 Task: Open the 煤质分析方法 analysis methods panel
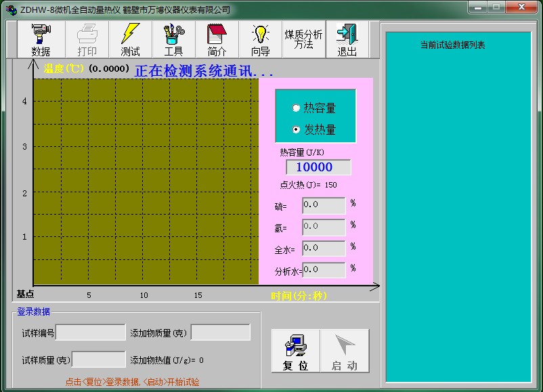click(303, 39)
